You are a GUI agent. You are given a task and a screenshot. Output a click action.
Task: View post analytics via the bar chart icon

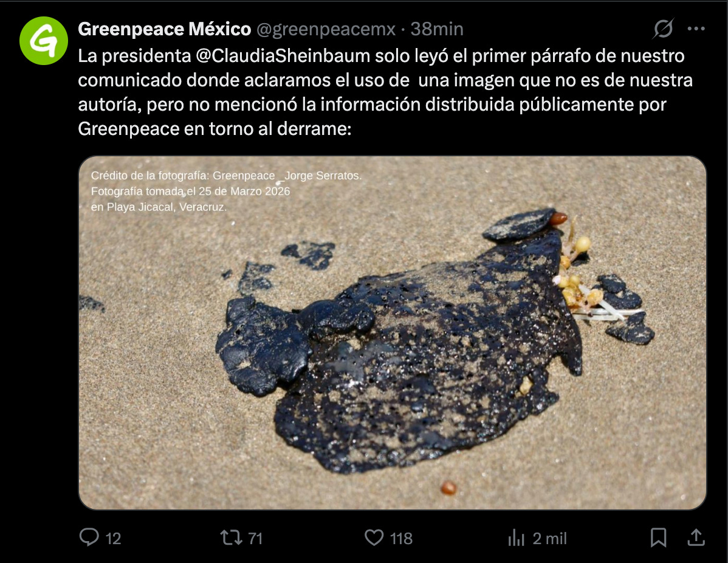click(x=517, y=538)
